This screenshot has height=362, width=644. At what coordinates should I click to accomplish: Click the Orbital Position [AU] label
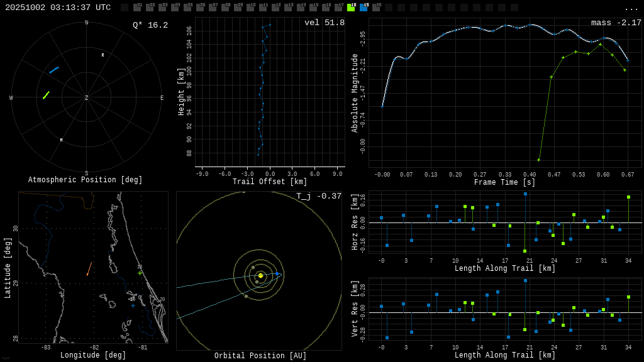click(260, 356)
